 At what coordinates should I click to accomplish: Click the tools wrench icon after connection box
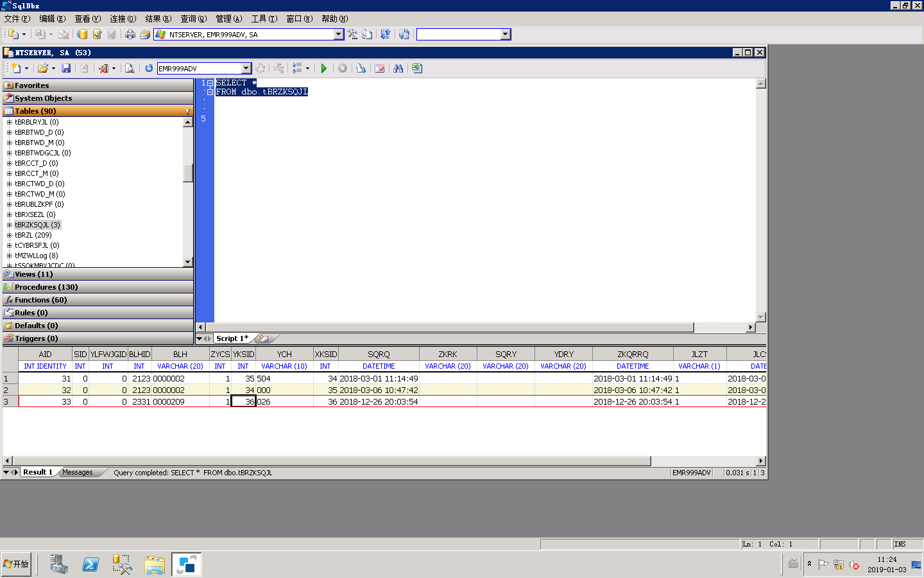point(352,34)
